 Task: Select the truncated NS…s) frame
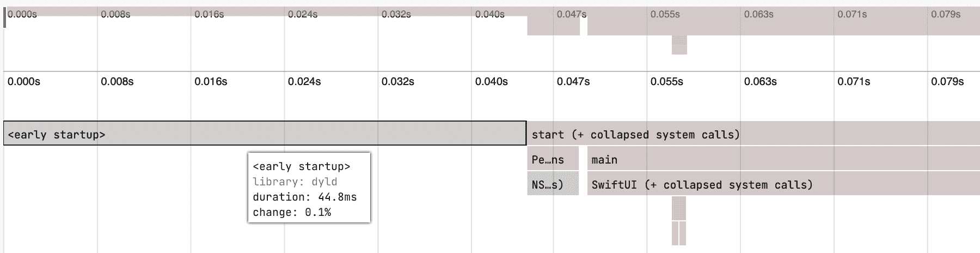tap(553, 185)
